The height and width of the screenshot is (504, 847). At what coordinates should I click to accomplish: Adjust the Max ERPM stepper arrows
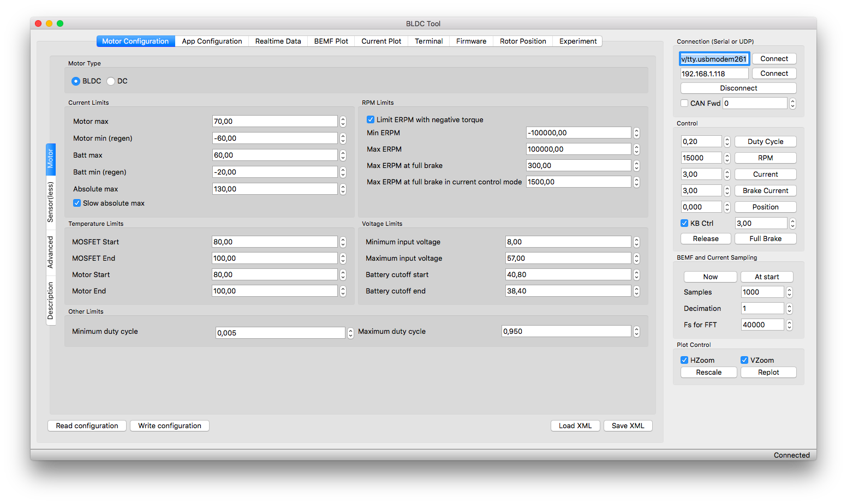636,149
